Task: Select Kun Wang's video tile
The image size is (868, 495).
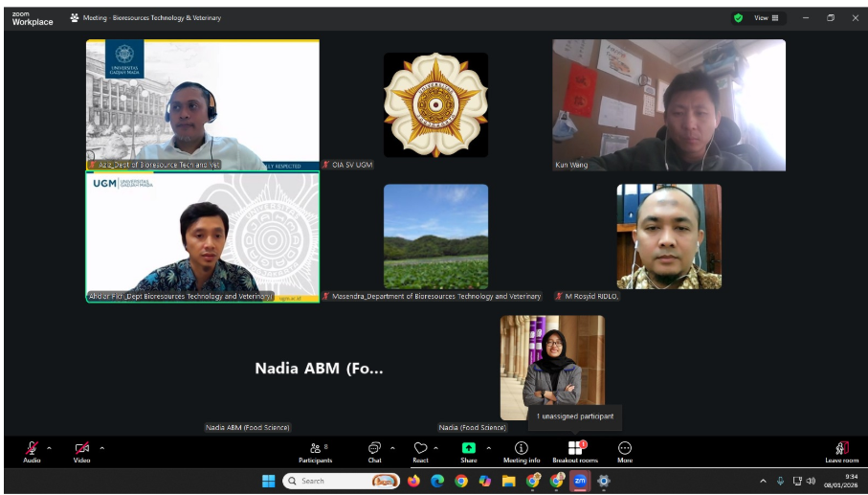Action: (x=668, y=104)
